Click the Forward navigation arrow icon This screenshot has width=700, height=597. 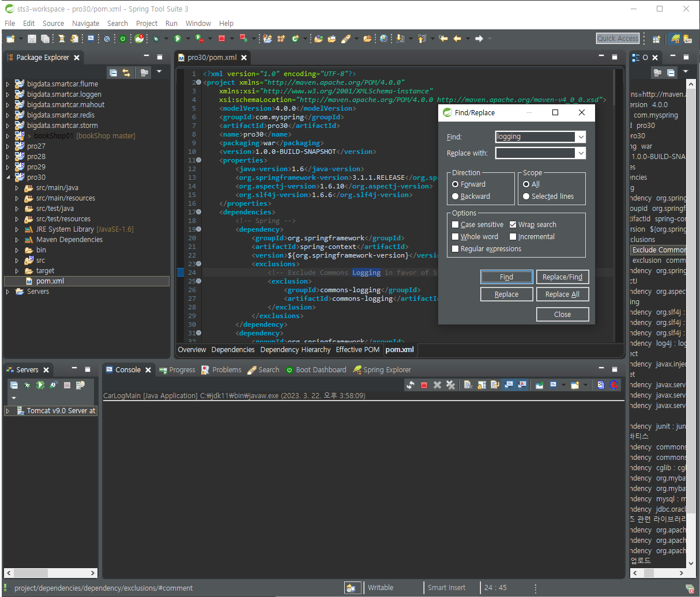coord(479,39)
